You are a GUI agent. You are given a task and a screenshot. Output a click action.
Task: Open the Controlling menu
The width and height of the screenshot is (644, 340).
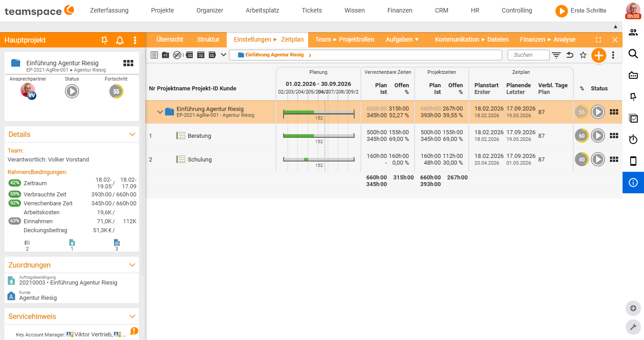click(517, 10)
